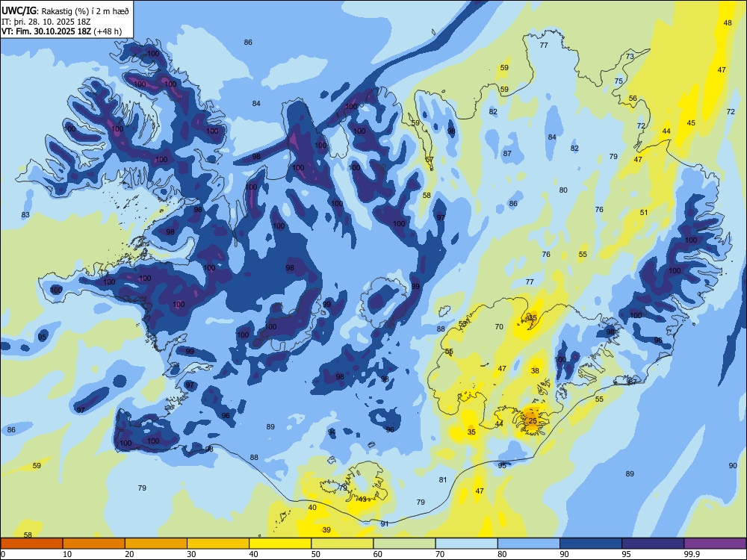Select the medium blue 80–90 legend swatch

tap(529, 543)
